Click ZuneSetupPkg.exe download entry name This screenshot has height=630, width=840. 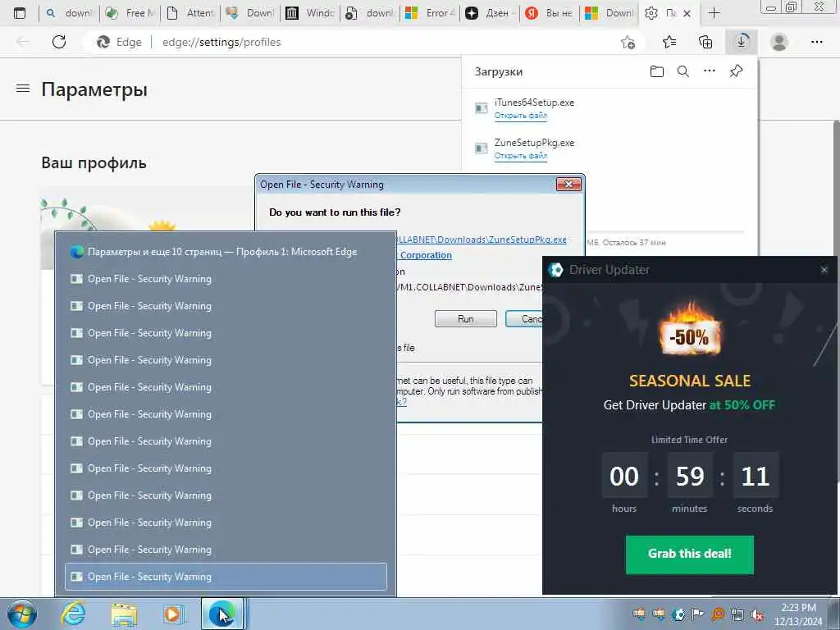(x=534, y=143)
